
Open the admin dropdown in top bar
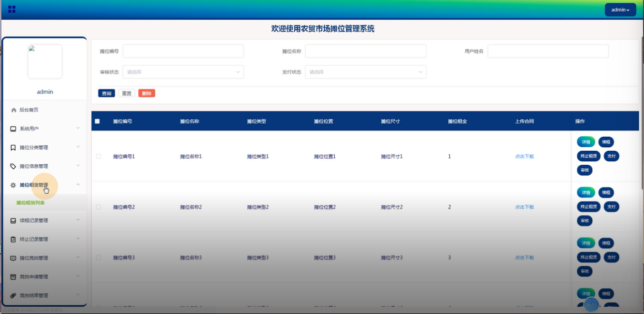(x=620, y=10)
